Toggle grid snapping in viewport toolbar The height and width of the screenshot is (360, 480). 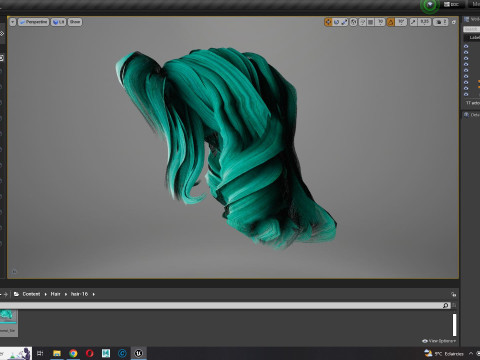(371, 22)
